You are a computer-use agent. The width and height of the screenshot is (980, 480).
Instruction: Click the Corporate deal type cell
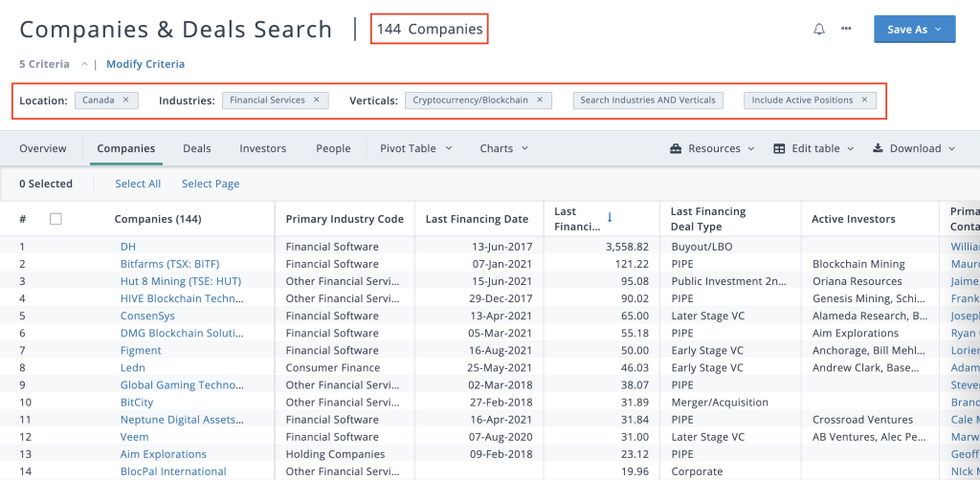click(697, 471)
